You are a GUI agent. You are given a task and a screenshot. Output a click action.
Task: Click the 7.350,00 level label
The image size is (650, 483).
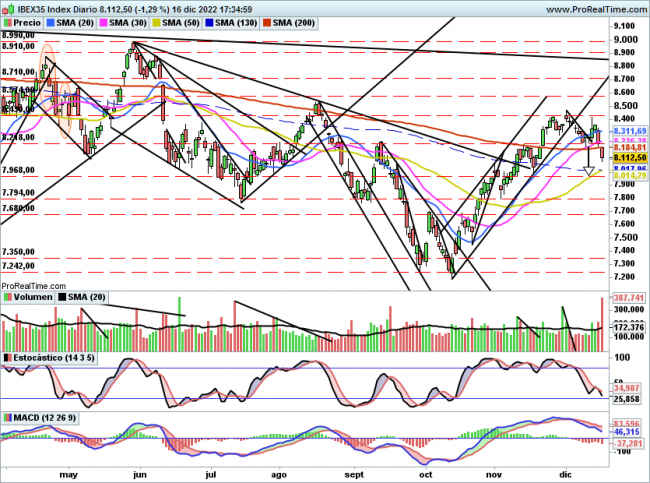18,252
